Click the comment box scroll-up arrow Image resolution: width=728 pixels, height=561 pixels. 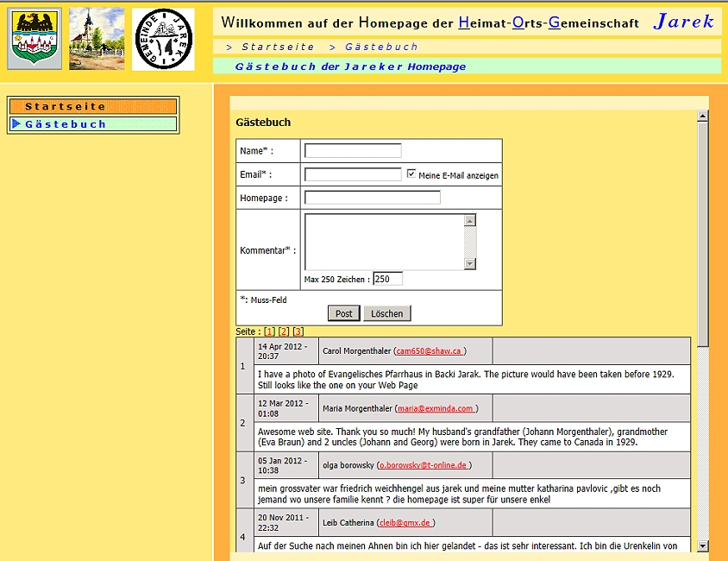(470, 220)
